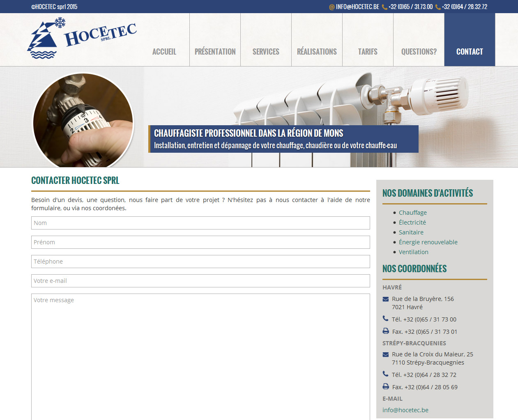The width and height of the screenshot is (518, 420).
Task: Click the E-MAIL label in sidebar
Action: click(392, 399)
